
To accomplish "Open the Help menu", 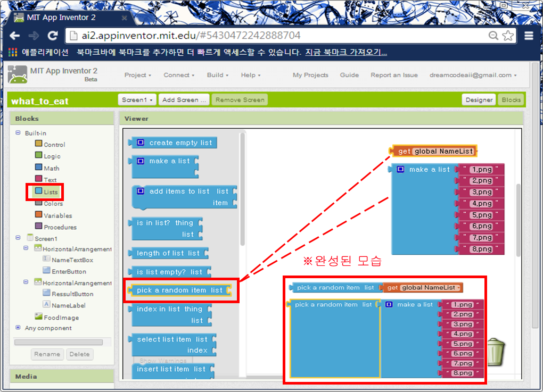I will tap(250, 75).
